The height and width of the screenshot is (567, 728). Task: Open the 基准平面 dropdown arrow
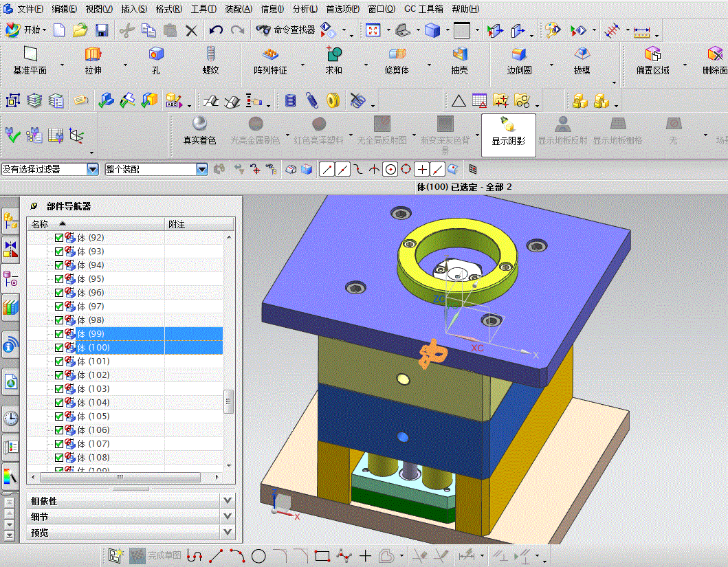(63, 65)
